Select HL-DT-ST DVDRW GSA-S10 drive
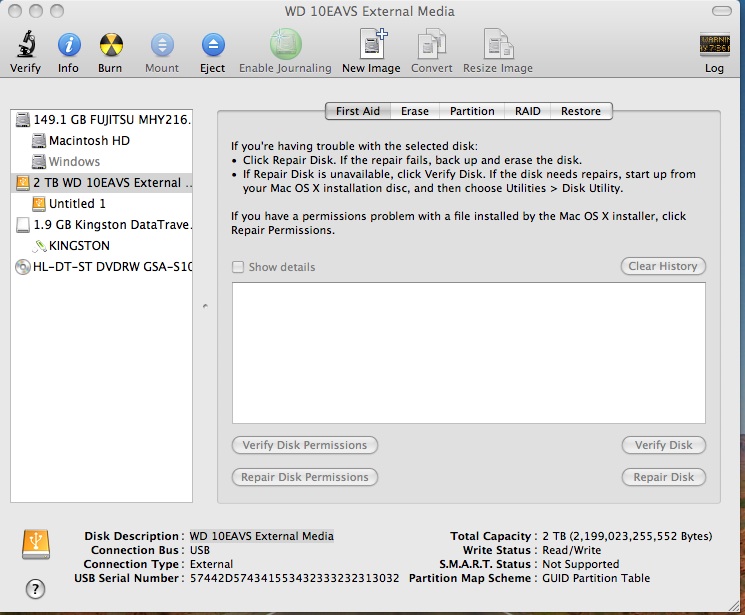 tap(102, 267)
